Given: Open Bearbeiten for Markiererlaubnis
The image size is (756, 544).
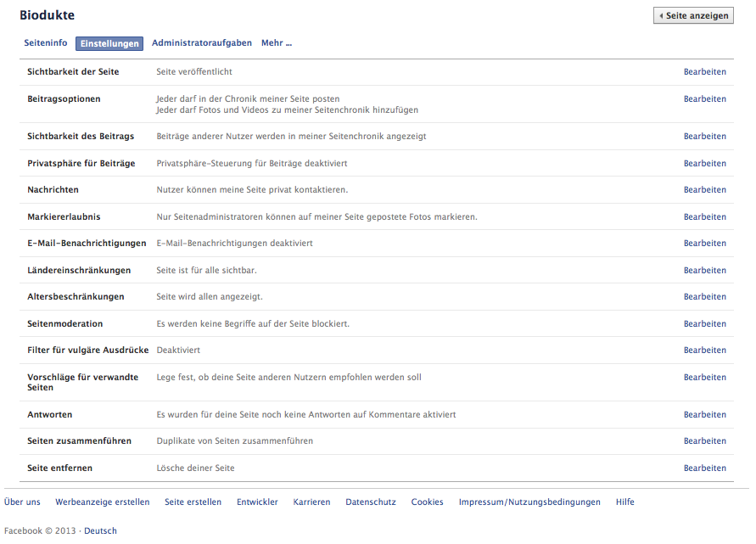Looking at the screenshot, I should click(x=704, y=217).
